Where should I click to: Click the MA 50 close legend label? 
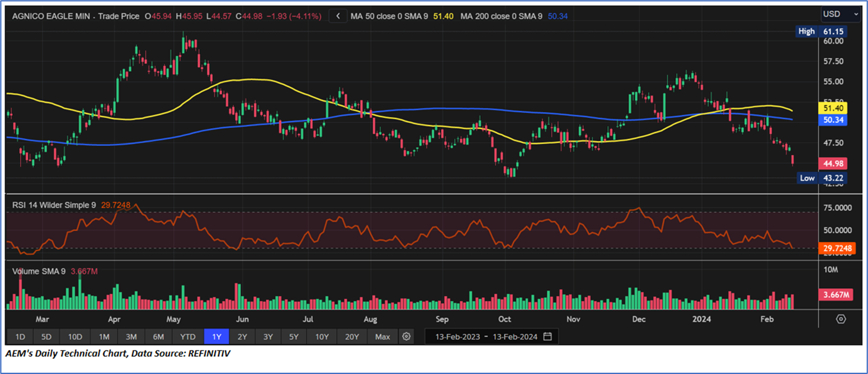(x=390, y=16)
